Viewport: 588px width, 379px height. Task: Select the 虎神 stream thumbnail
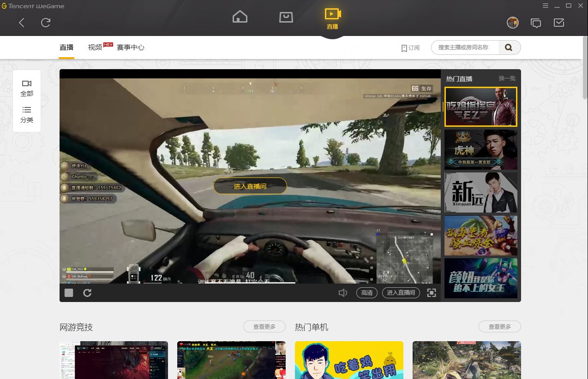pos(481,149)
